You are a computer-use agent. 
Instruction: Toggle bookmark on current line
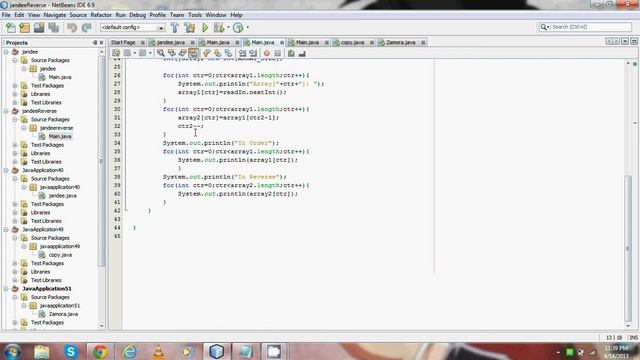228,53
